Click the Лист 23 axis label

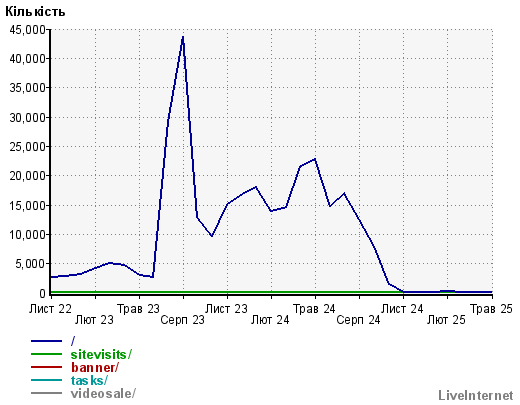(x=226, y=309)
